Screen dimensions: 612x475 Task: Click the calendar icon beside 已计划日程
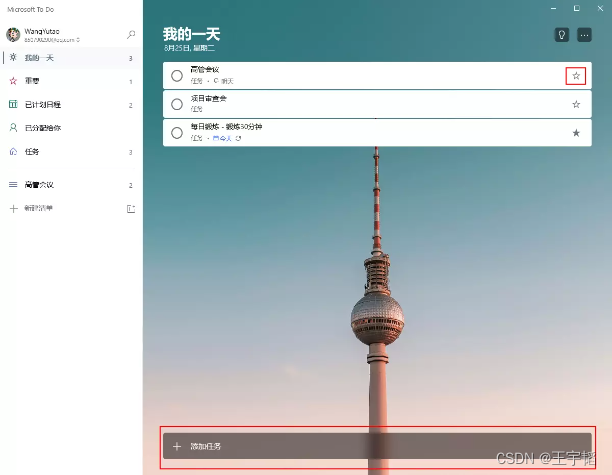[x=13, y=104]
